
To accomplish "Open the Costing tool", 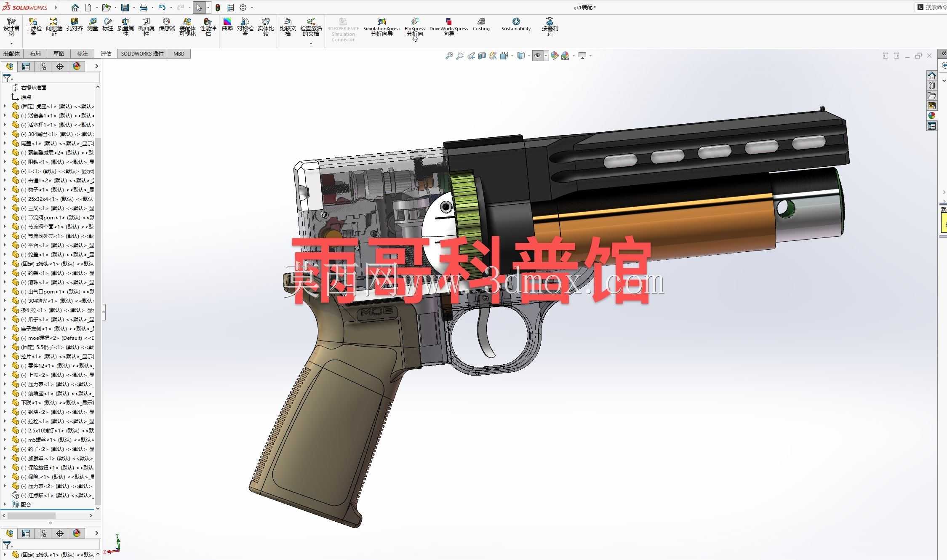I will point(481,24).
